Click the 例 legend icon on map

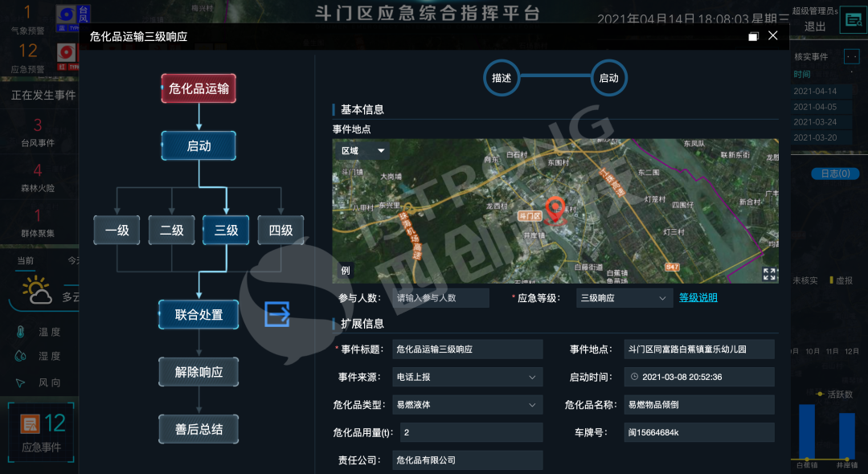pyautogui.click(x=345, y=271)
